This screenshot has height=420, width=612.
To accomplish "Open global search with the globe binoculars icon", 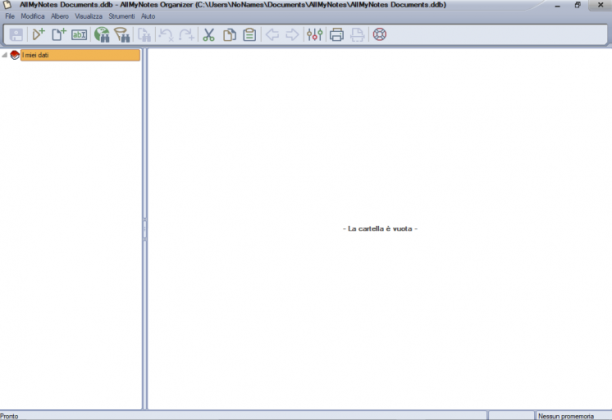I will pos(102,35).
